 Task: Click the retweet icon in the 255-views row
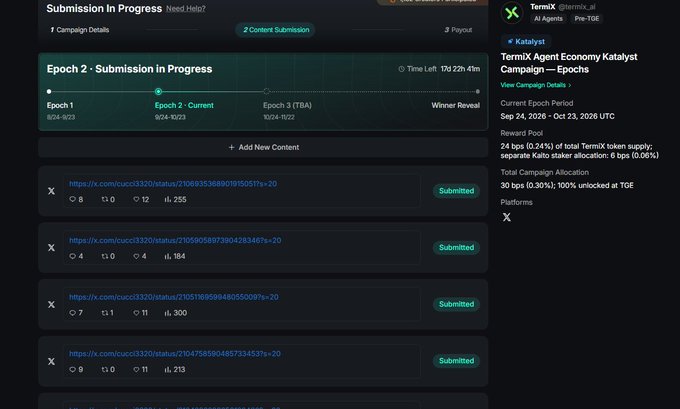[x=105, y=200]
